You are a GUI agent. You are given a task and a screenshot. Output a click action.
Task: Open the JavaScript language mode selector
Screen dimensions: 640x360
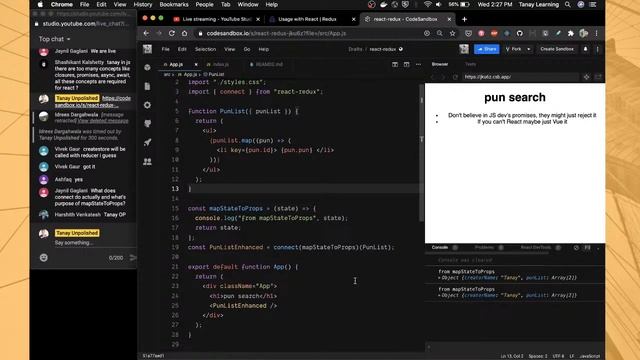(589, 356)
